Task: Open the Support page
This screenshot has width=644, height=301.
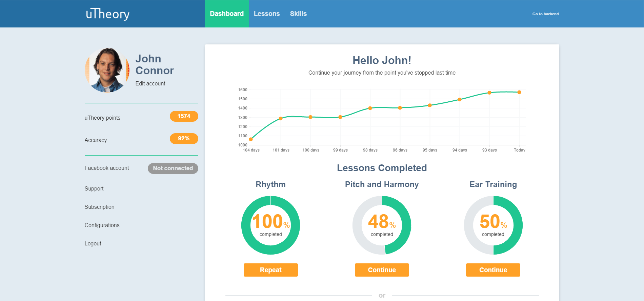Action: coord(94,189)
